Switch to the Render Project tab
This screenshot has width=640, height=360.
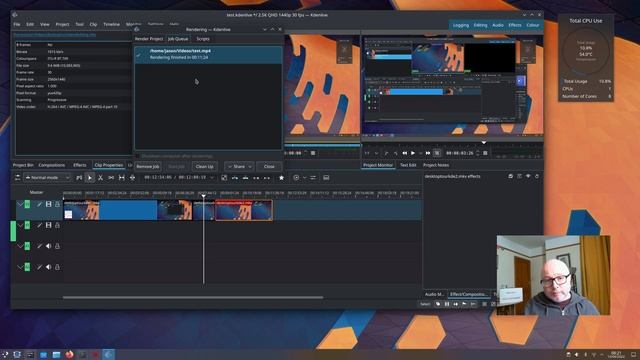[x=149, y=39]
